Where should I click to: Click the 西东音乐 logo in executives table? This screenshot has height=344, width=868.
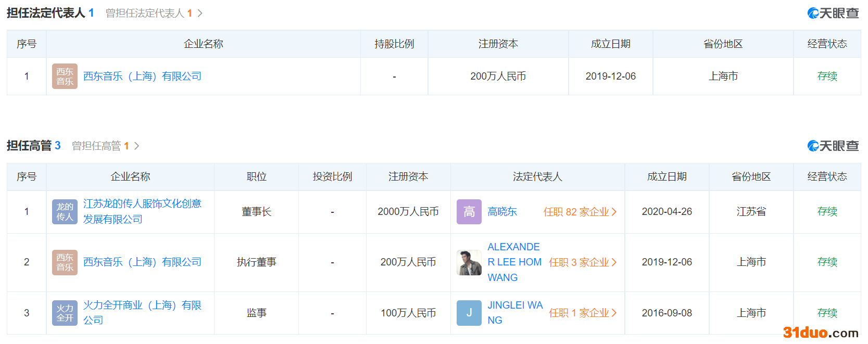(65, 262)
